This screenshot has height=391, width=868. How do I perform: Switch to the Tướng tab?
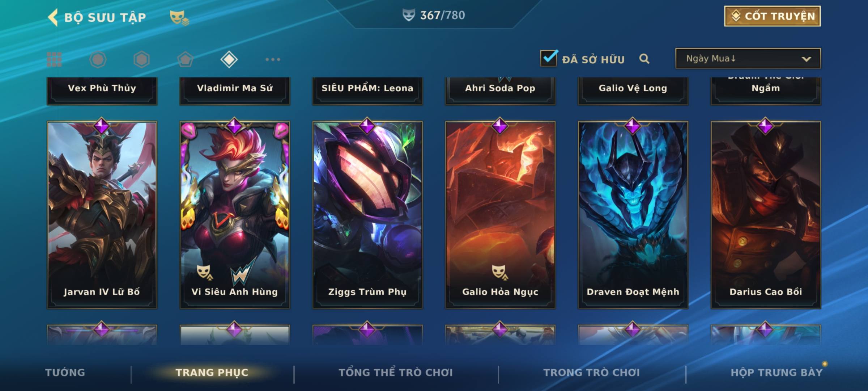pos(65,373)
